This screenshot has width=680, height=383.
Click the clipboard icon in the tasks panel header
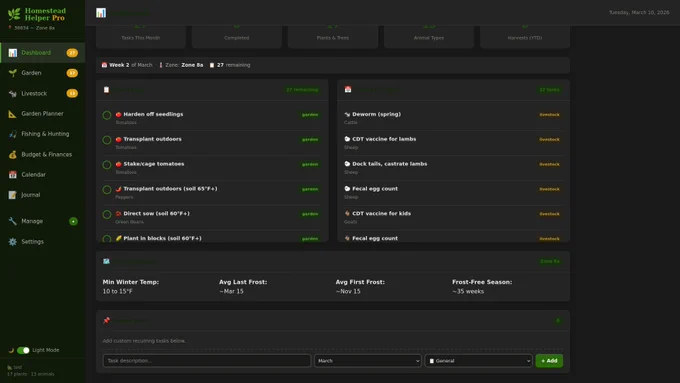coord(106,90)
